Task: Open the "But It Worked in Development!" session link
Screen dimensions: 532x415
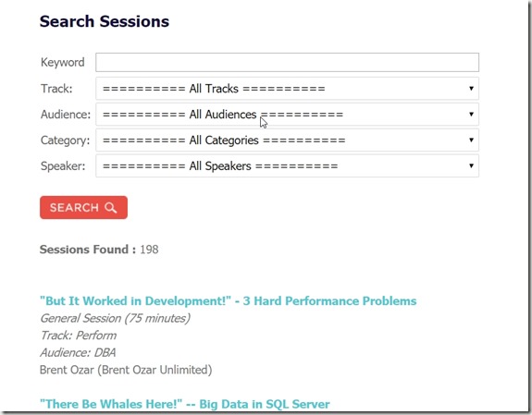Action: [228, 301]
